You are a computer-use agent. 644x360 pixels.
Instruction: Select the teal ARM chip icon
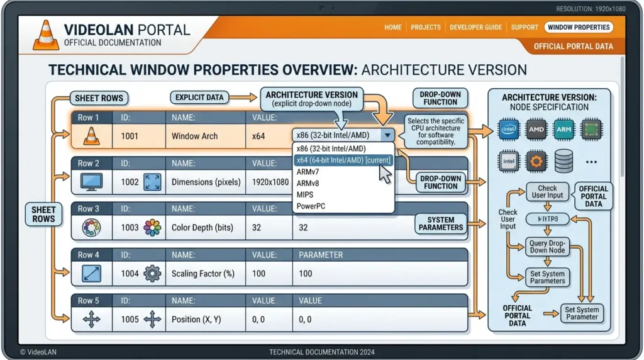click(563, 130)
